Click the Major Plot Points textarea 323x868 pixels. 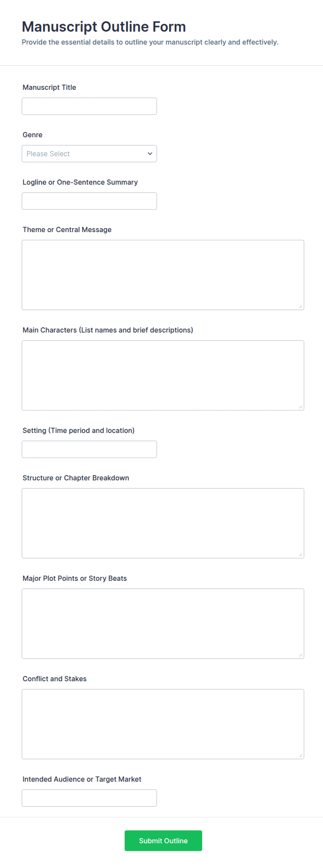(x=163, y=624)
